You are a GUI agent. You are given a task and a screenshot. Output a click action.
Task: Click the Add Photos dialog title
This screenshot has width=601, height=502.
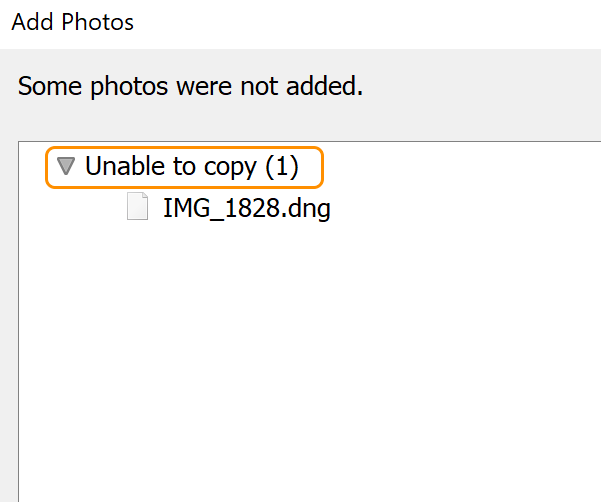[x=73, y=21]
